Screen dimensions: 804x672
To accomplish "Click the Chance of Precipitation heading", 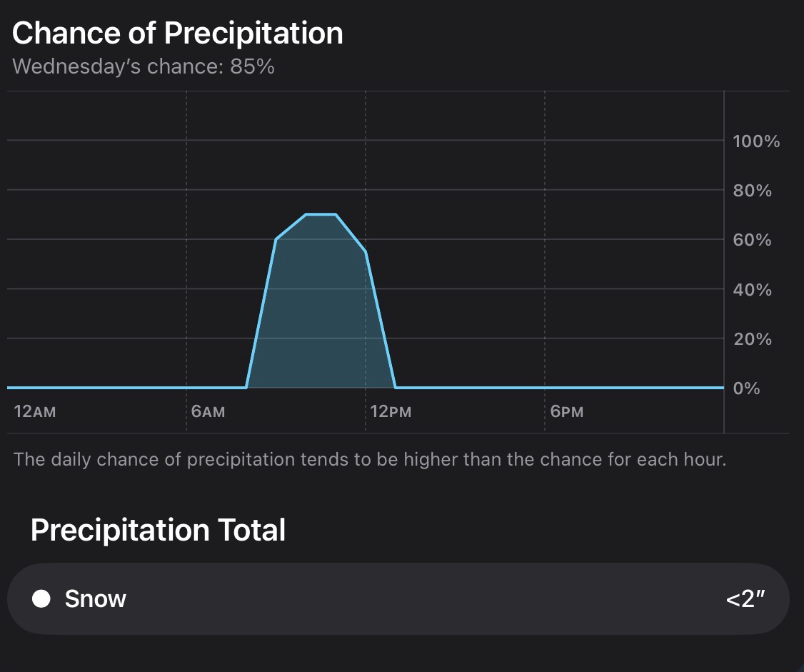I will [178, 34].
